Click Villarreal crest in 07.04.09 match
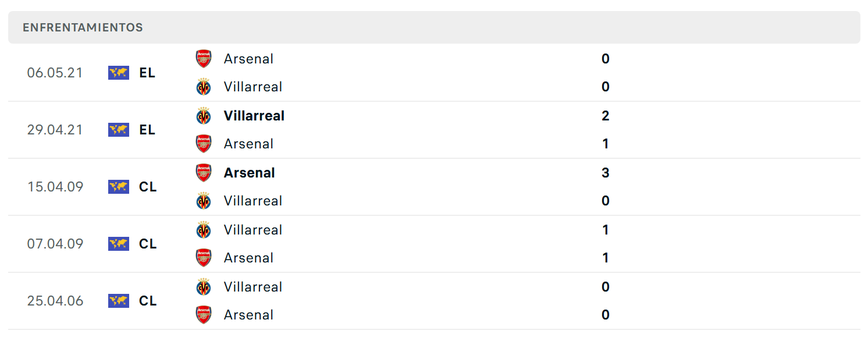868x341 pixels. [204, 230]
